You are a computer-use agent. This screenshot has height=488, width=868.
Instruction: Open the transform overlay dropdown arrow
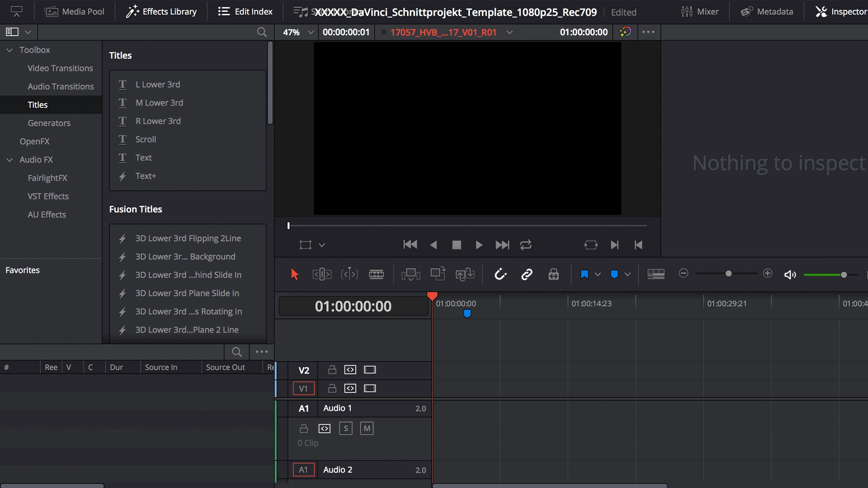tap(322, 245)
